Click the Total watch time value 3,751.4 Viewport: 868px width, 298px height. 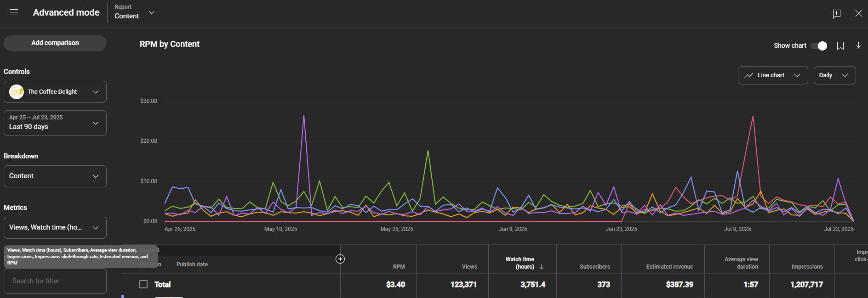(533, 285)
